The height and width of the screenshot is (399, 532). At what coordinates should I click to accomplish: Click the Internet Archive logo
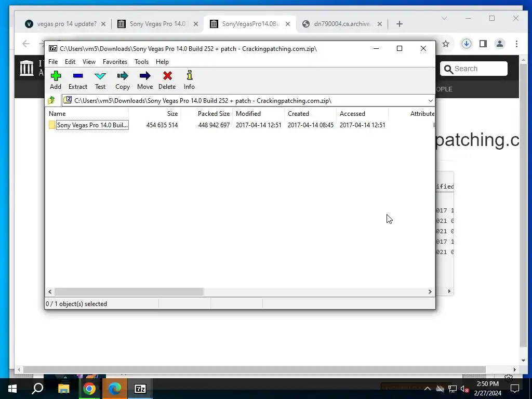pos(26,68)
